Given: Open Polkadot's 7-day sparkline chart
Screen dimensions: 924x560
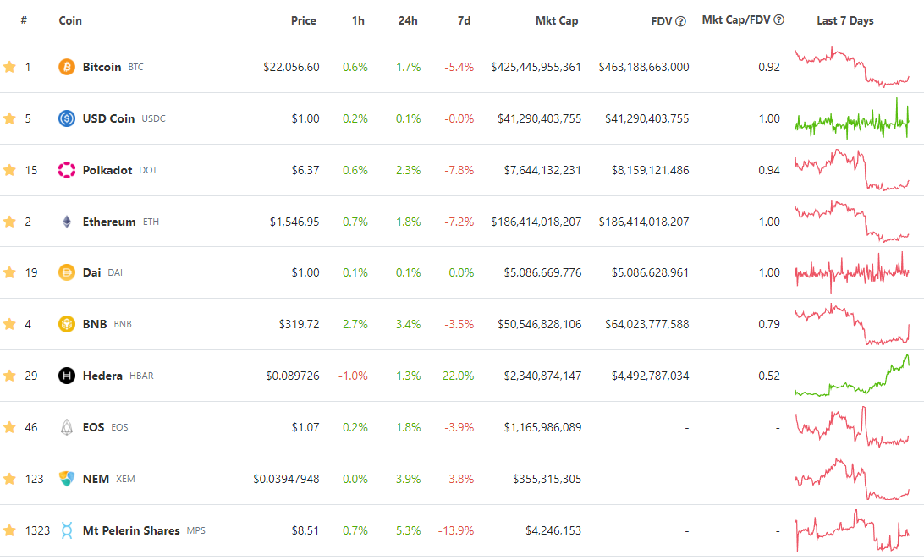Looking at the screenshot, I should 852,170.
